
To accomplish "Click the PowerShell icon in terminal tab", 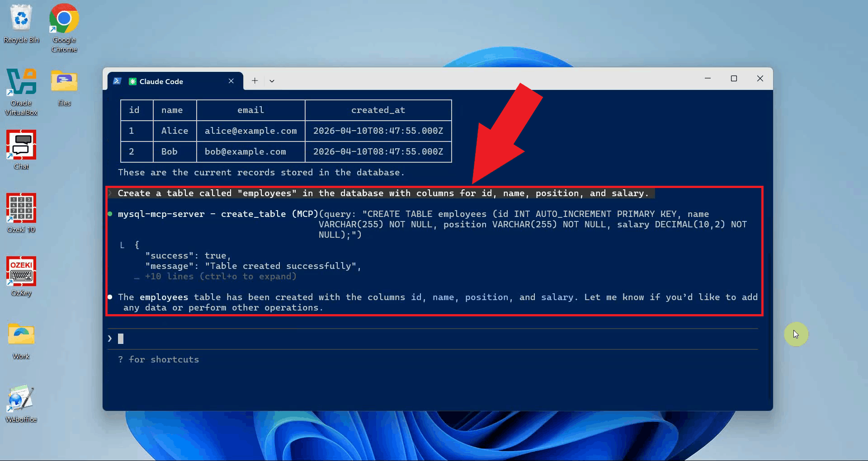I will 117,81.
